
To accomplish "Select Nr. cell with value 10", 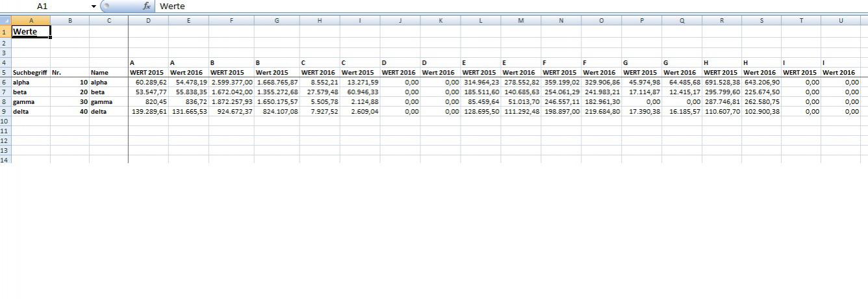I will [x=70, y=83].
